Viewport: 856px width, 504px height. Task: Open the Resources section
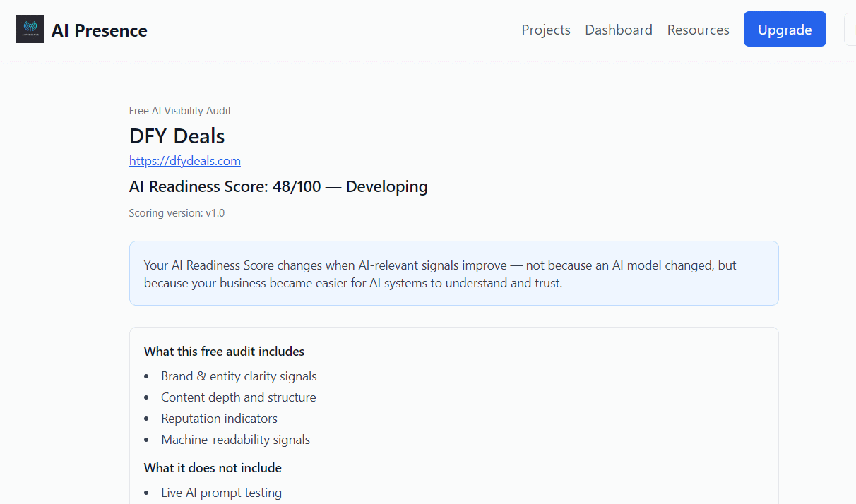click(698, 30)
